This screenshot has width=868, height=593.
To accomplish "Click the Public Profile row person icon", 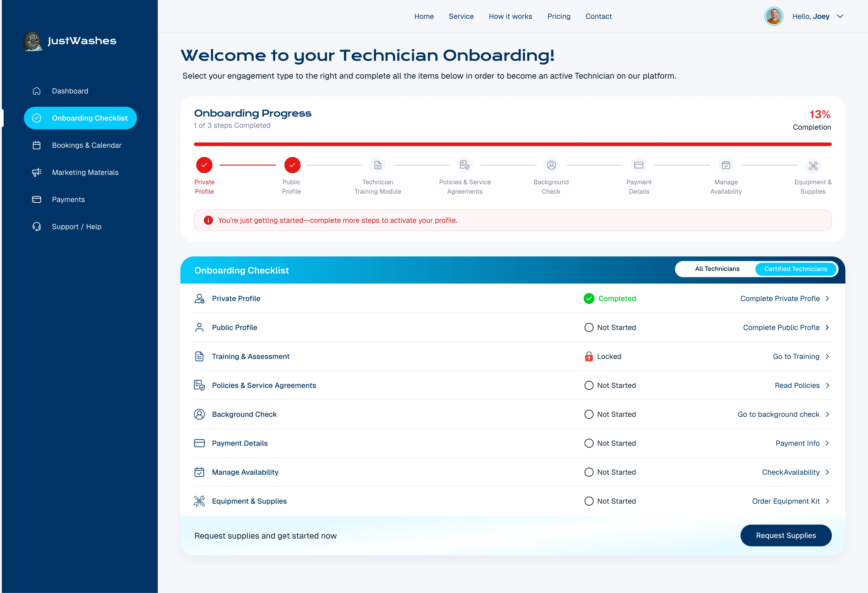I will coord(199,327).
